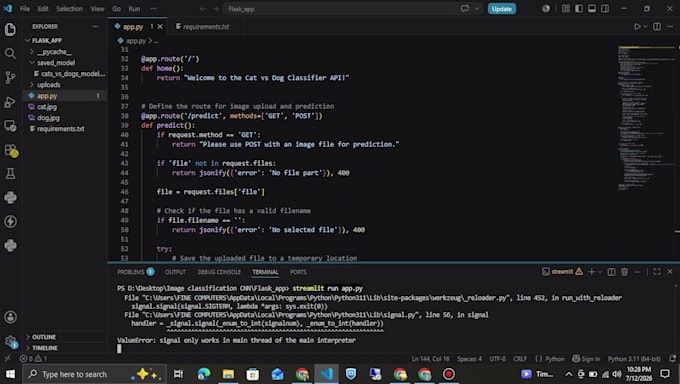The image size is (680, 384).
Task: Click the Update button in title bar
Action: (502, 8)
